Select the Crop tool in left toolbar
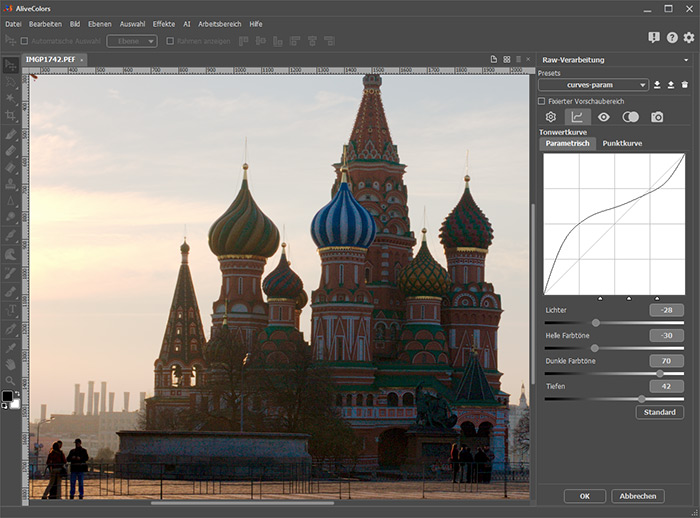 point(10,116)
